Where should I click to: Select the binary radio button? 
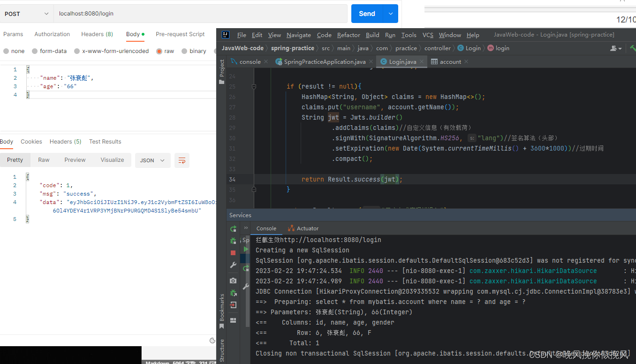pos(184,51)
